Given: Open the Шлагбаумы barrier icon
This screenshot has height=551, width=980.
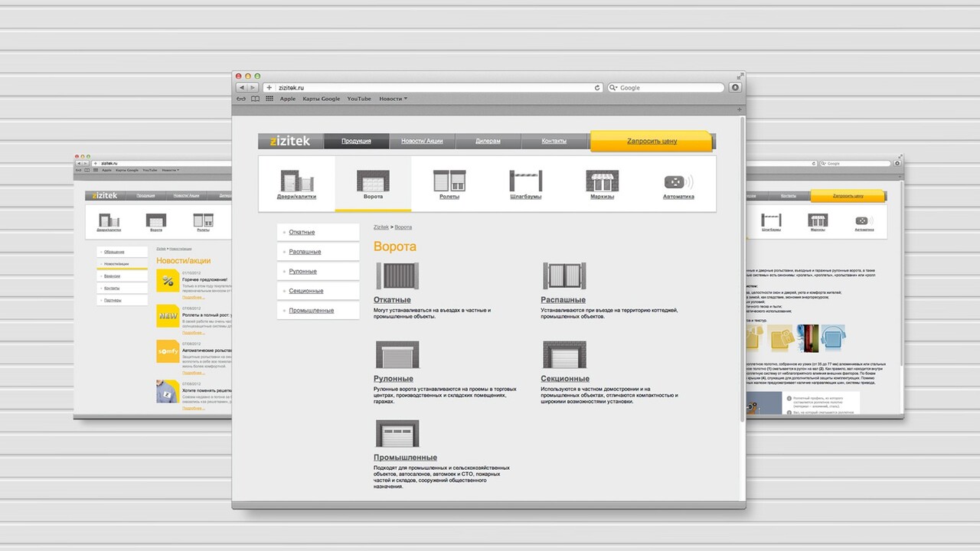Looking at the screenshot, I should pos(526,181).
